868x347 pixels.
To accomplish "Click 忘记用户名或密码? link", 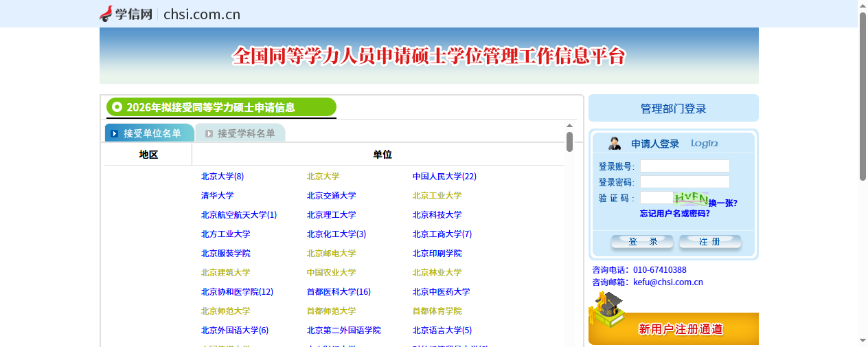I will 675,214.
